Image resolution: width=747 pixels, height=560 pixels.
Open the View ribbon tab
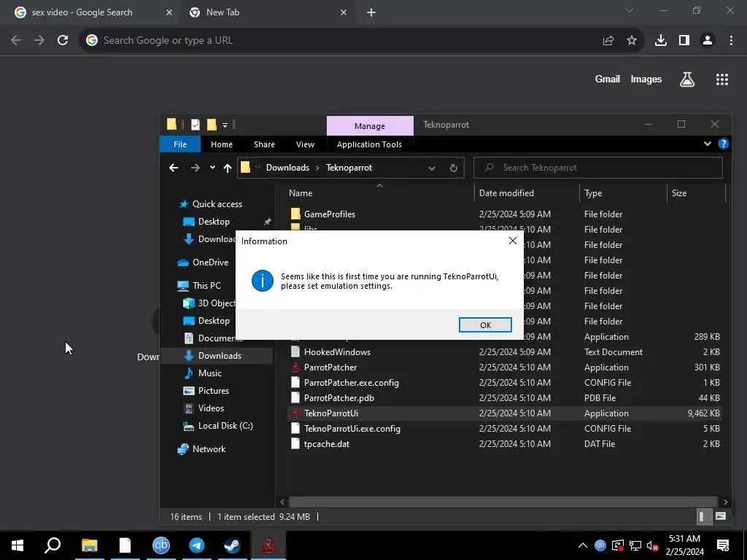(305, 144)
